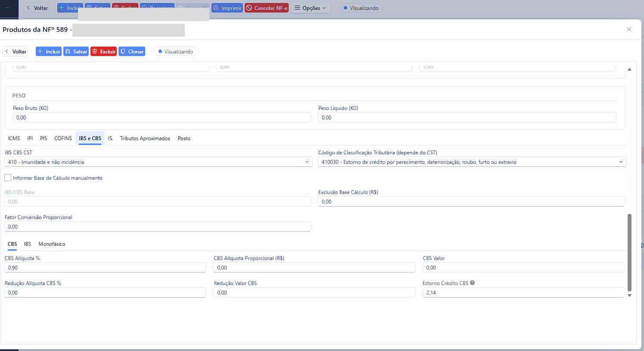The image size is (644, 351).
Task: Click Voltar in the product dialog toolbar
Action: pyautogui.click(x=16, y=51)
